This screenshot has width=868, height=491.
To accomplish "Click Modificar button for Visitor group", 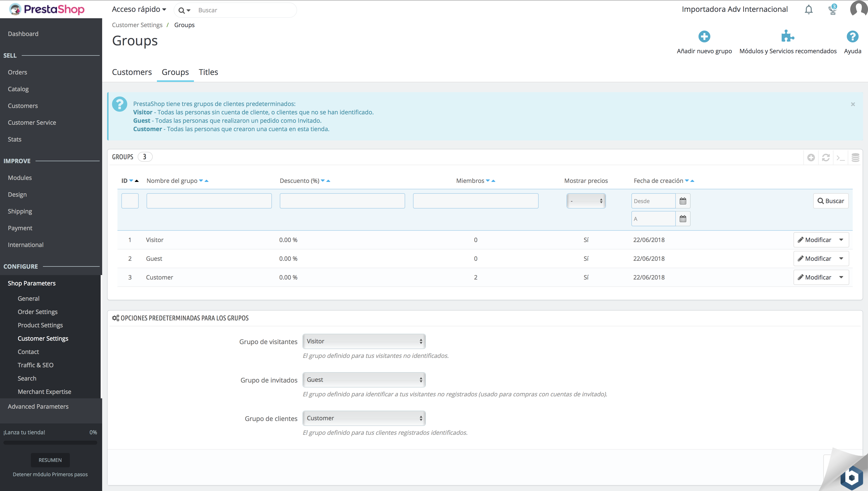I will pos(814,240).
